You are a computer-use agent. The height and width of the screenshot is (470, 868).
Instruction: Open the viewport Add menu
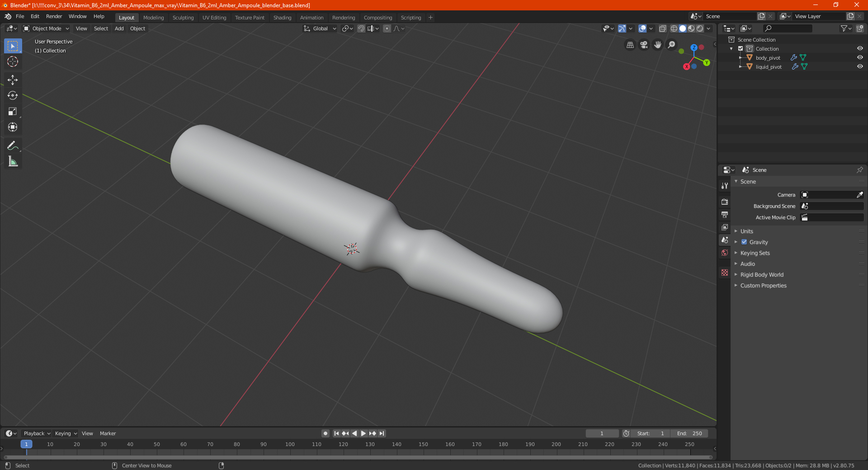[119, 28]
